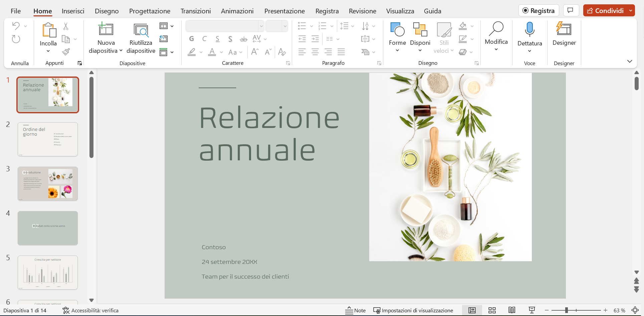Click the Copy icon in Appunti
Viewport: 644px width, 316px height.
[66, 39]
